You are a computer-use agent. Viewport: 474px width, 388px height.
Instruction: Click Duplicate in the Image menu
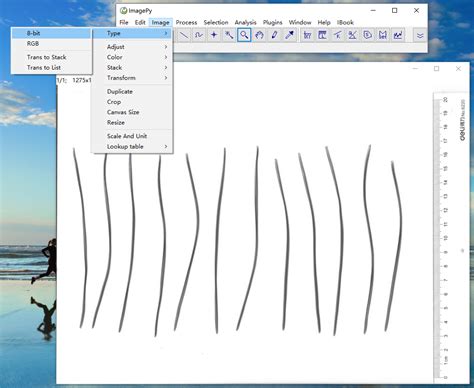[132, 92]
